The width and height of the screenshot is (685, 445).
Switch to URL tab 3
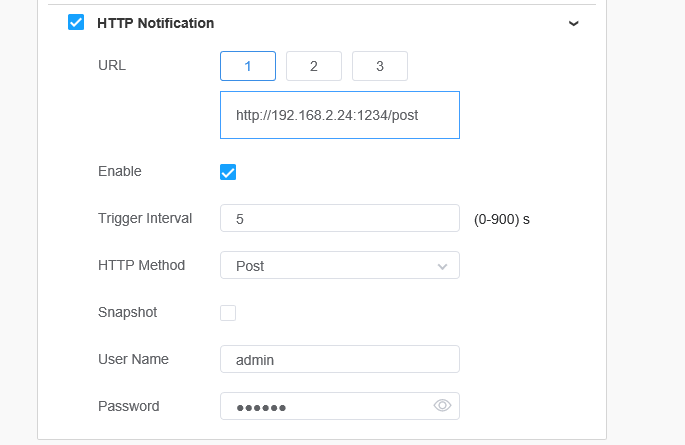(x=380, y=66)
